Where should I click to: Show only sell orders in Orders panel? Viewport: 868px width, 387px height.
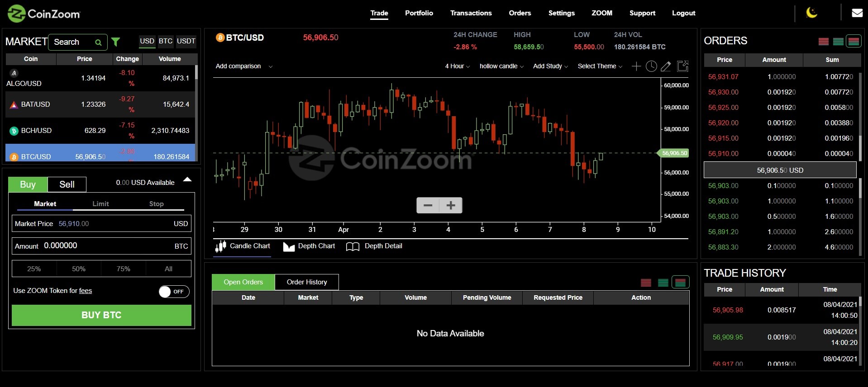[x=824, y=42]
